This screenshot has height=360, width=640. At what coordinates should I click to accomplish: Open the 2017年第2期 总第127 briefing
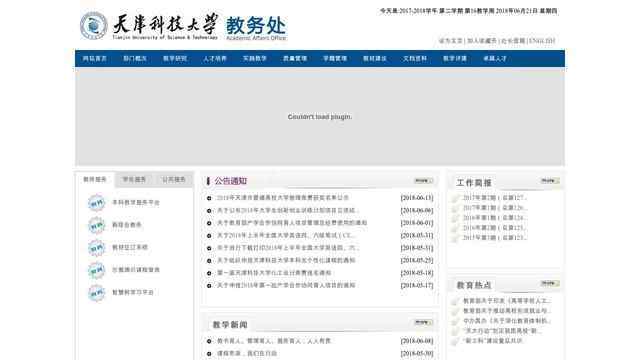coord(495,198)
